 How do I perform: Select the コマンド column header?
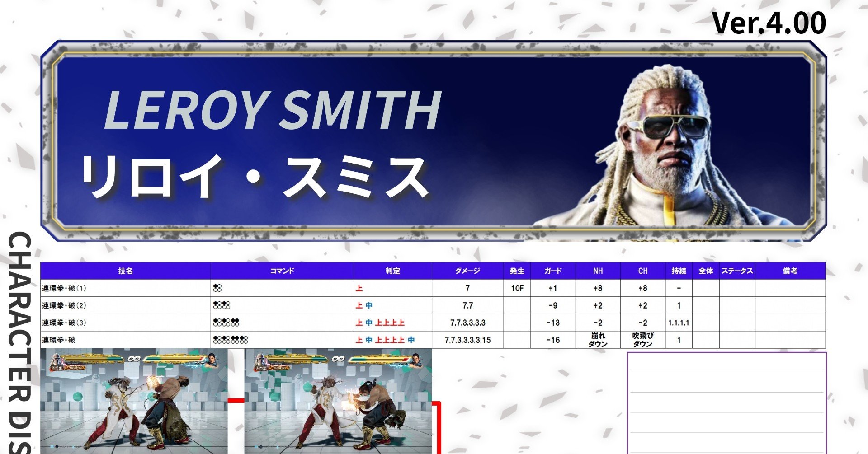coord(282,271)
